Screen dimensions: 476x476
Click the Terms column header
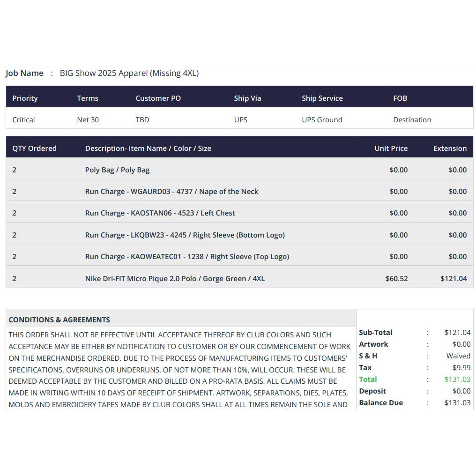point(88,98)
